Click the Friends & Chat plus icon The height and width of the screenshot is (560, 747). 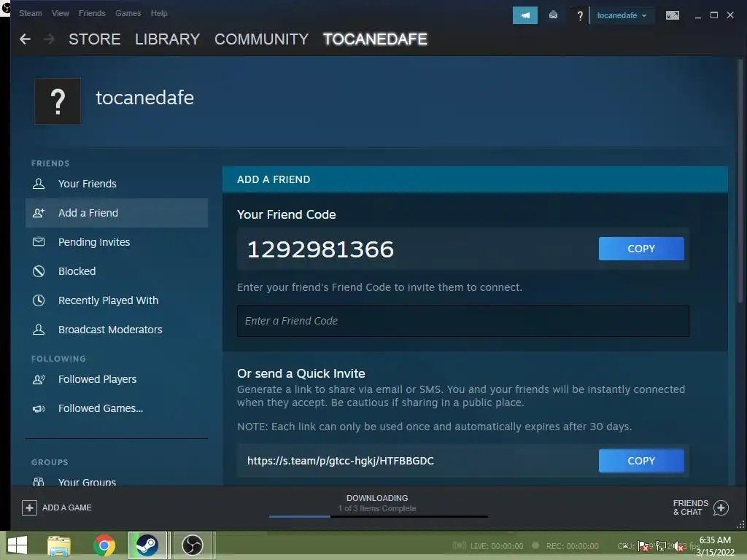tap(721, 508)
